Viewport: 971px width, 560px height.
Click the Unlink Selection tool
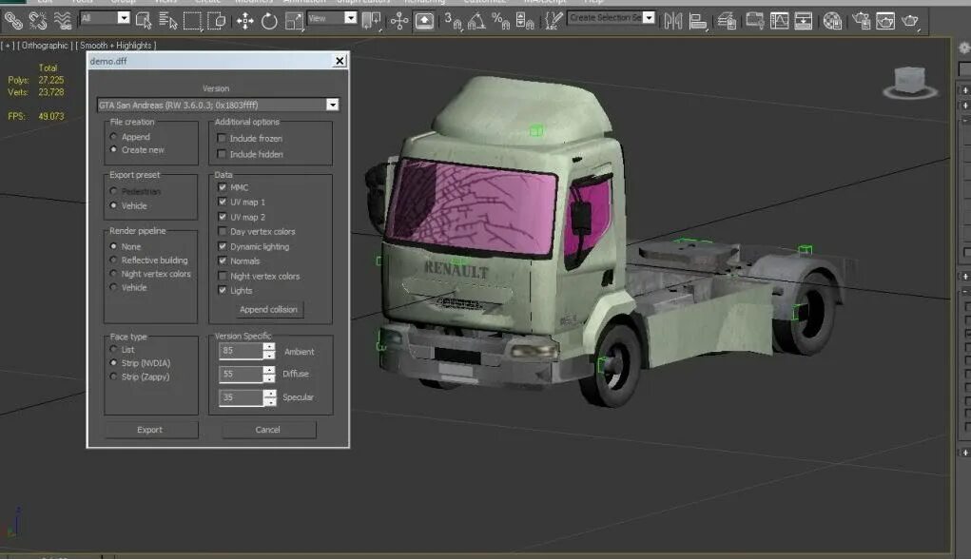(38, 21)
